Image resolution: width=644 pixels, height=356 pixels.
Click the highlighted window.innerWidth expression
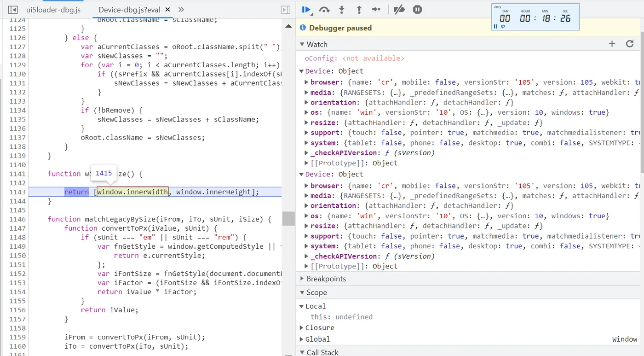(132, 192)
